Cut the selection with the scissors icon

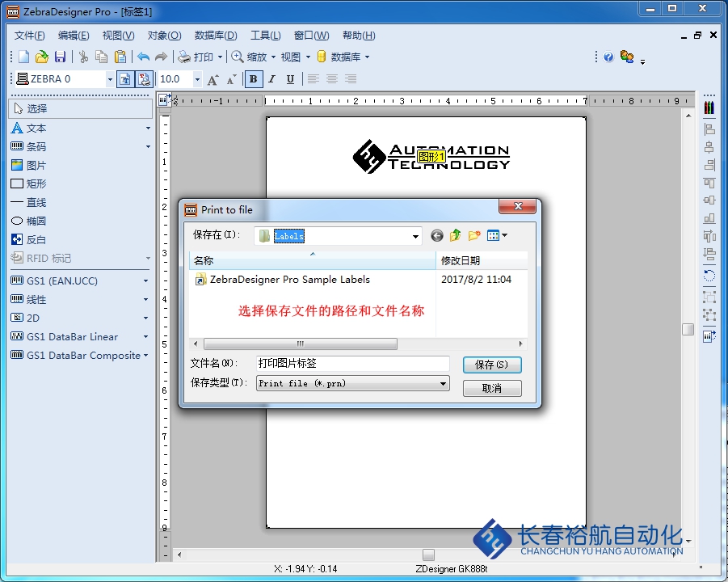pyautogui.click(x=83, y=57)
